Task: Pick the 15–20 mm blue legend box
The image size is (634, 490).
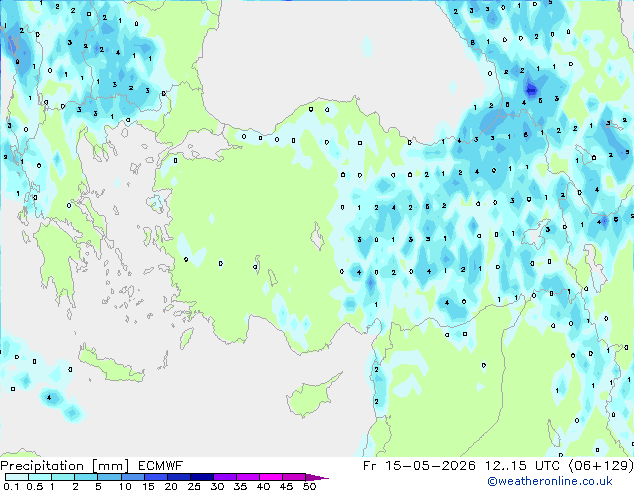Action: 156,477
